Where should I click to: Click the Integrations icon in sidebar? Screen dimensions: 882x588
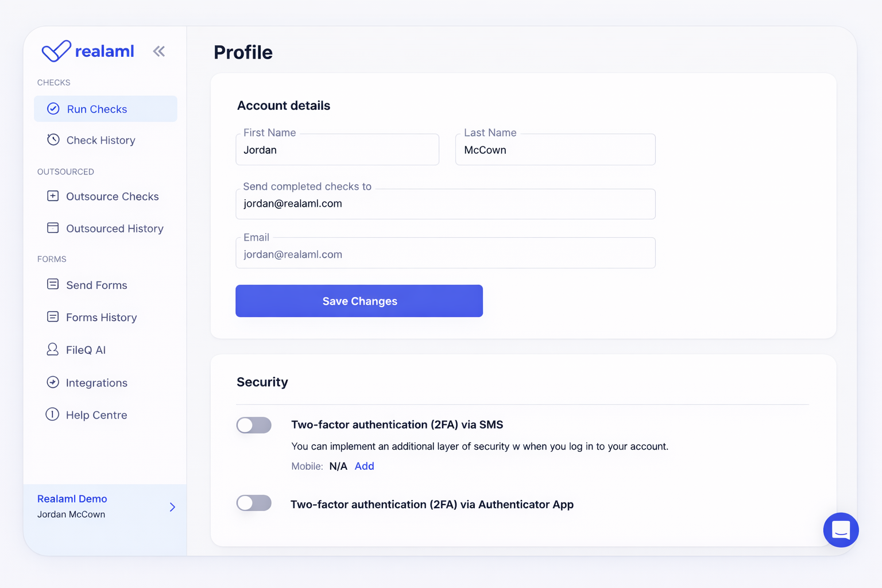pos(53,382)
